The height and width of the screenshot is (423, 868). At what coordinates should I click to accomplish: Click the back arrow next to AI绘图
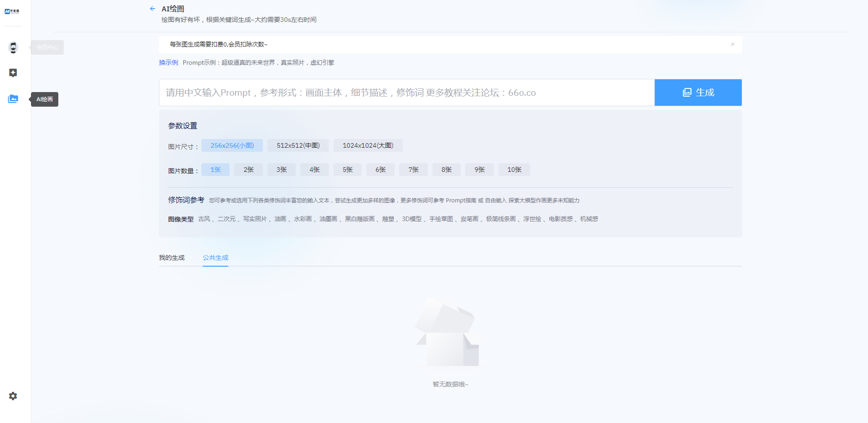152,9
